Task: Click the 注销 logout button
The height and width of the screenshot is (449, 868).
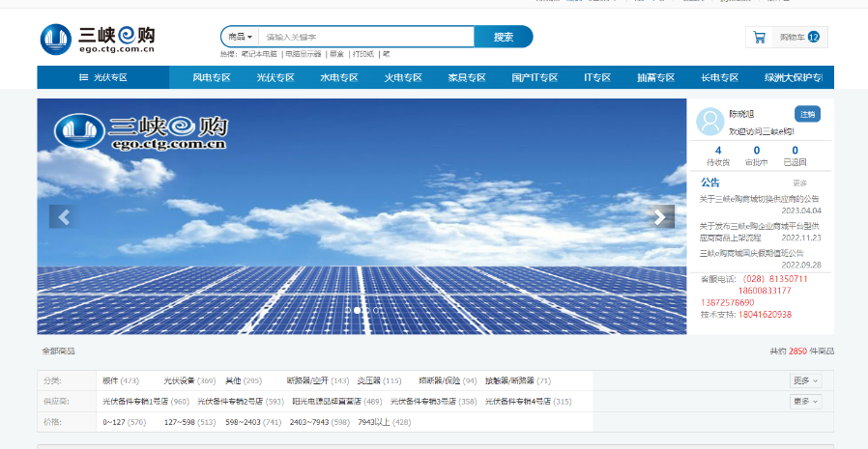Action: click(807, 115)
